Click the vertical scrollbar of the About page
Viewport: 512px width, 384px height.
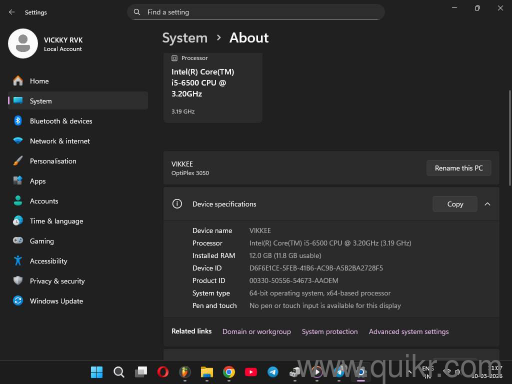coord(510,137)
